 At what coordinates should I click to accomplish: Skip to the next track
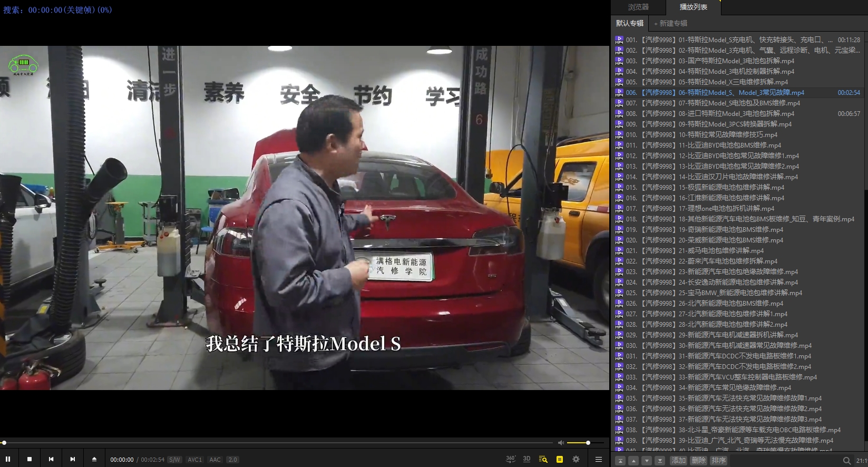click(x=73, y=459)
